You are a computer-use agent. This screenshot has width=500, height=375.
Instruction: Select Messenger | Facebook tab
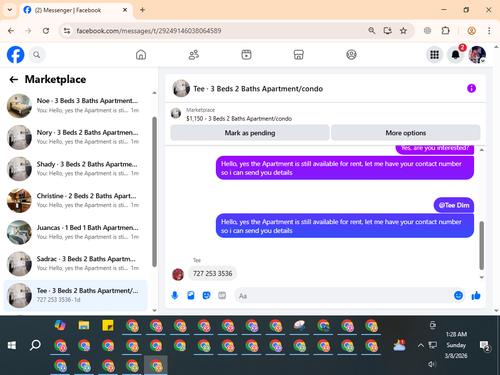click(x=76, y=10)
